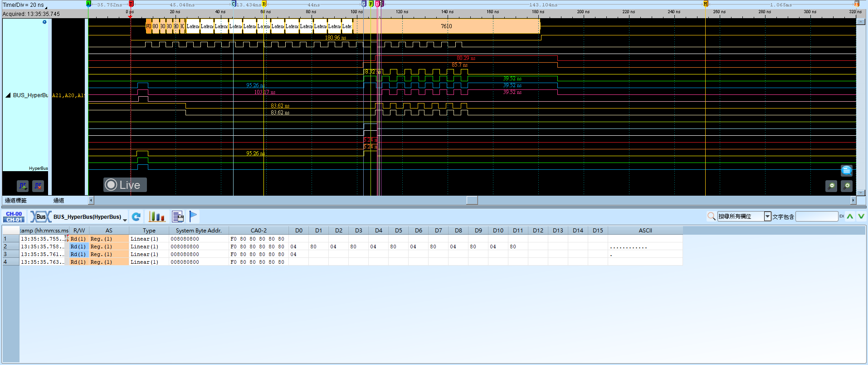
Task: Click the blue flag icon
Action: 193,216
